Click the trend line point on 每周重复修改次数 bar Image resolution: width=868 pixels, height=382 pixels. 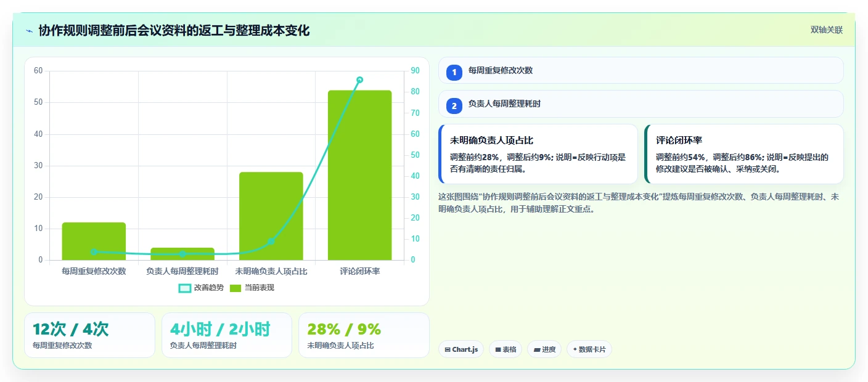(x=94, y=251)
